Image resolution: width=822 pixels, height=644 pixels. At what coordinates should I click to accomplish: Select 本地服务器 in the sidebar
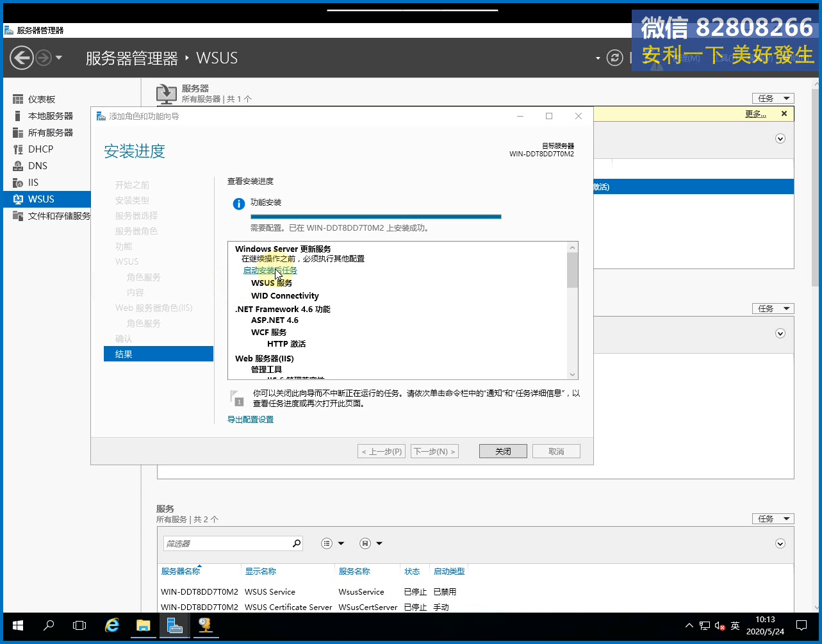pos(51,116)
